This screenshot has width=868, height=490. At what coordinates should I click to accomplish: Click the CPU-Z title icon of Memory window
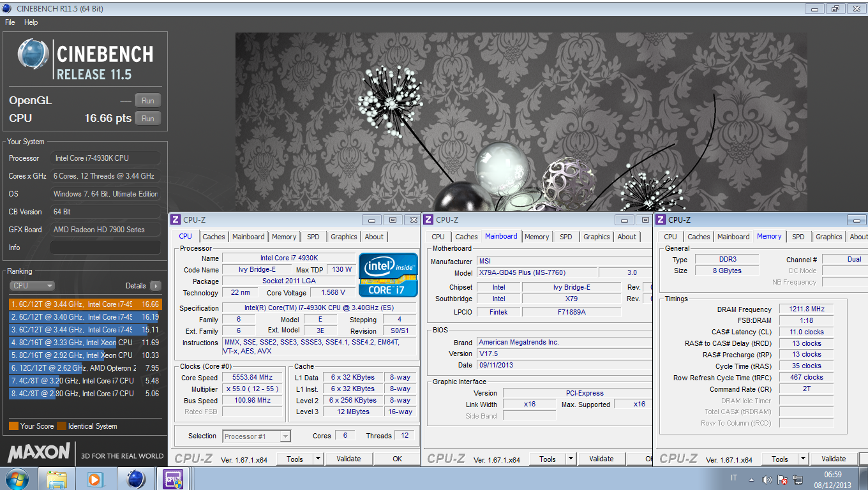(x=661, y=219)
